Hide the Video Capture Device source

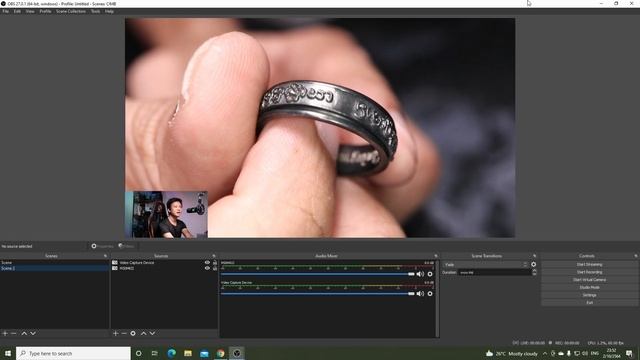pyautogui.click(x=207, y=263)
